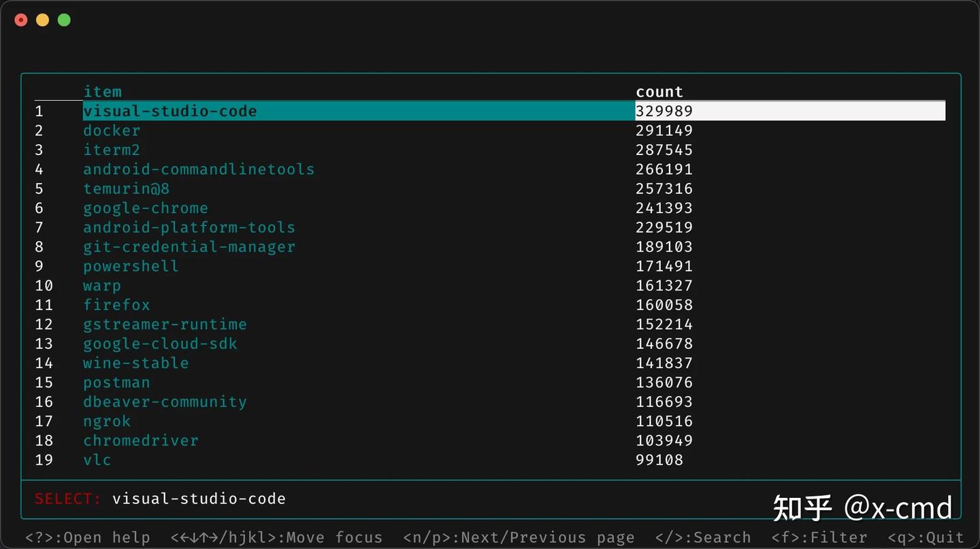Pick the firefox item
Viewport: 980px width, 549px height.
[116, 305]
